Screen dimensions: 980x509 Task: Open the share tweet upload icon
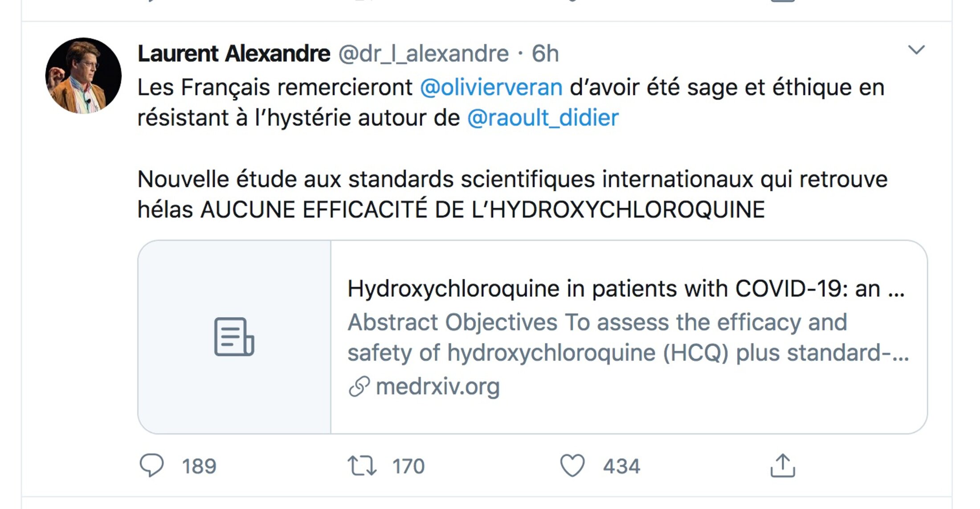pyautogui.click(x=783, y=466)
